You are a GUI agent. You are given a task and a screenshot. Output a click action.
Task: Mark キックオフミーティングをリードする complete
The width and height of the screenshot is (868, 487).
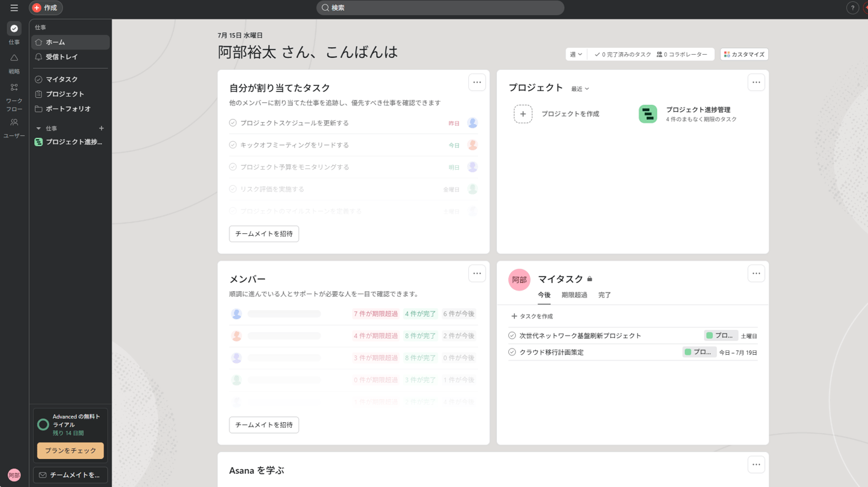(x=233, y=145)
